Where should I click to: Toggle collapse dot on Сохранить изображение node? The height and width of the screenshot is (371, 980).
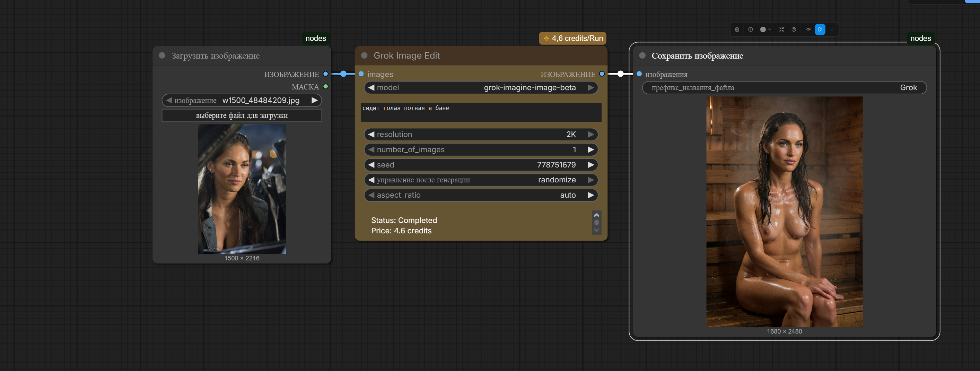[x=642, y=55]
